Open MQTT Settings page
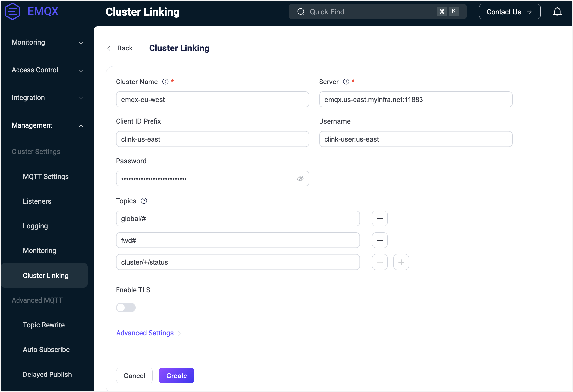 (x=46, y=177)
